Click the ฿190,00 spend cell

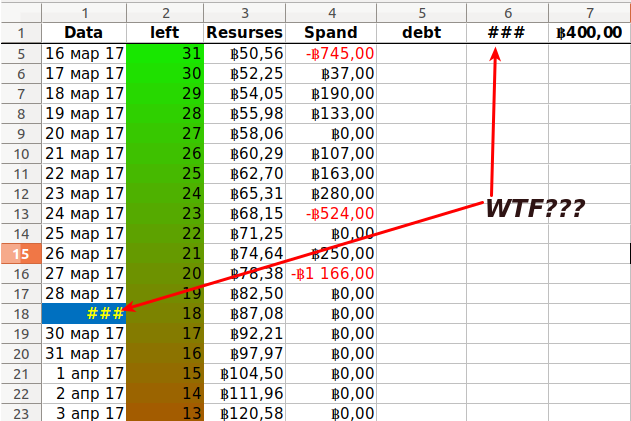point(331,93)
